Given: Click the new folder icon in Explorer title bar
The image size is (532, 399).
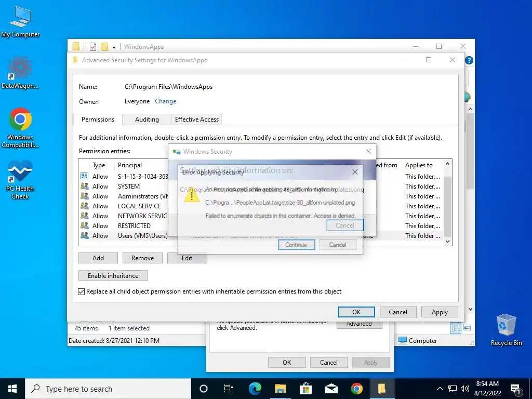Looking at the screenshot, I should pos(105,46).
